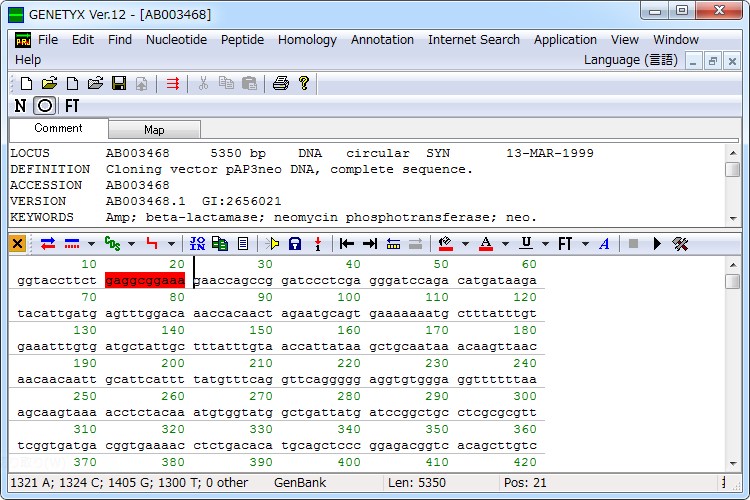Click the lined document page icon

(243, 244)
